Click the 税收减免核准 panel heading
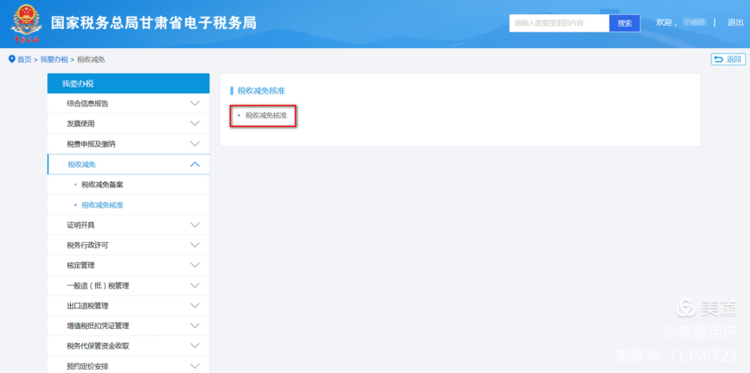This screenshot has height=373, width=750. pyautogui.click(x=261, y=90)
